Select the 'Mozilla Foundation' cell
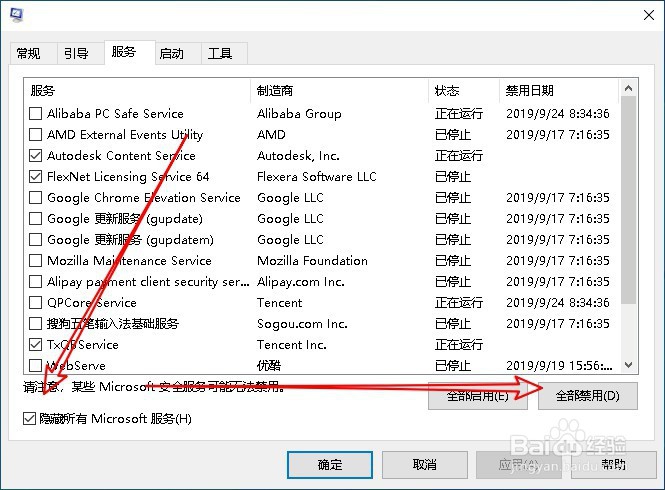The height and width of the screenshot is (490, 665). click(313, 260)
